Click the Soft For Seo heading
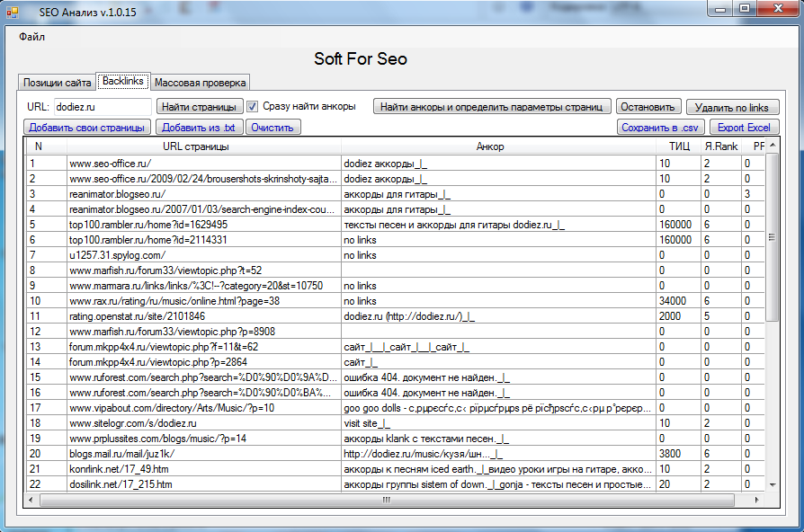 361,59
